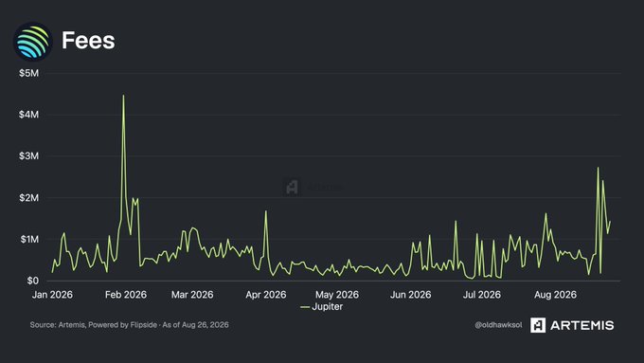
Task: Click the Jupiter legend entry
Action: point(322,307)
